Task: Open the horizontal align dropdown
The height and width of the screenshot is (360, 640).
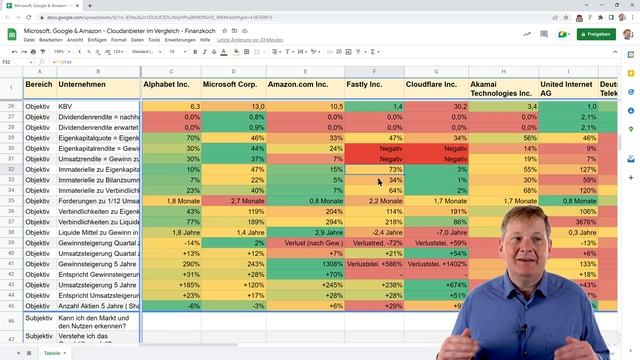Action: tap(276, 52)
